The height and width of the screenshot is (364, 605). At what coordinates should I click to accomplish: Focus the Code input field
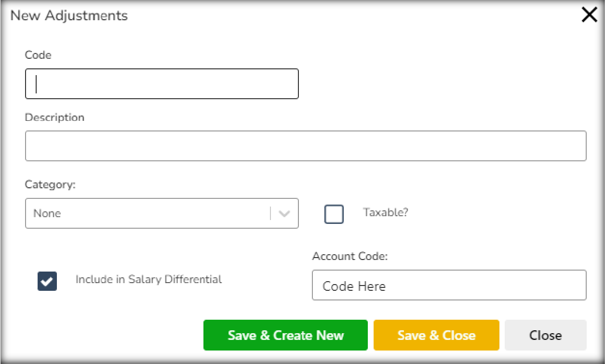pyautogui.click(x=162, y=84)
